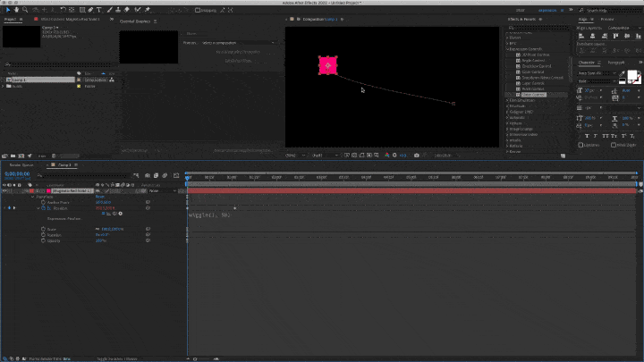Open the font style Bold dropdown
The height and width of the screenshot is (362, 644).
(x=597, y=81)
